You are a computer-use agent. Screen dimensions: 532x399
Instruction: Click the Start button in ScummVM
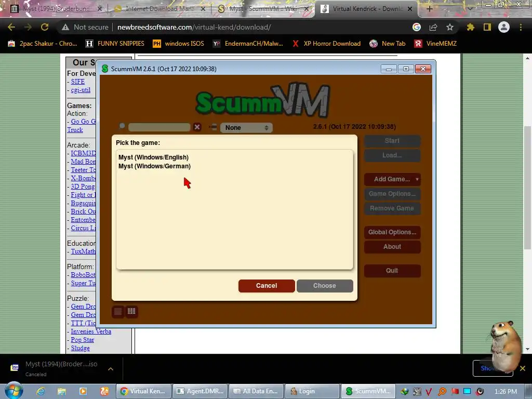pyautogui.click(x=392, y=141)
